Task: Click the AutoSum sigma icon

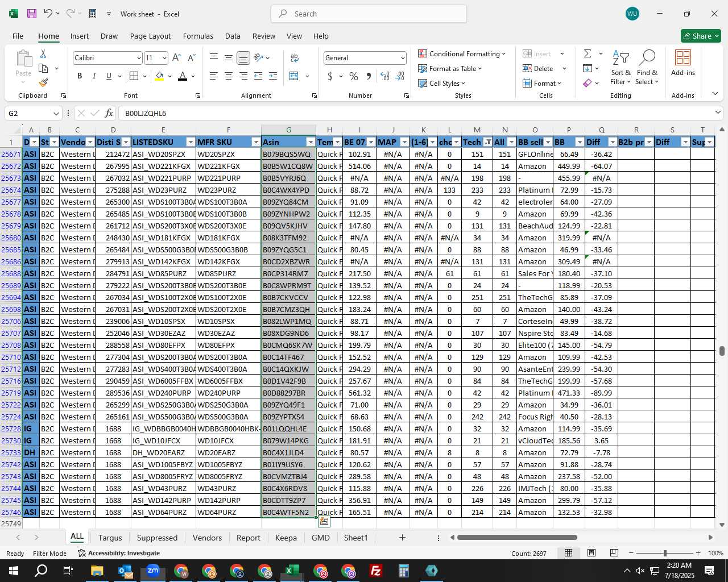Action: tap(588, 53)
